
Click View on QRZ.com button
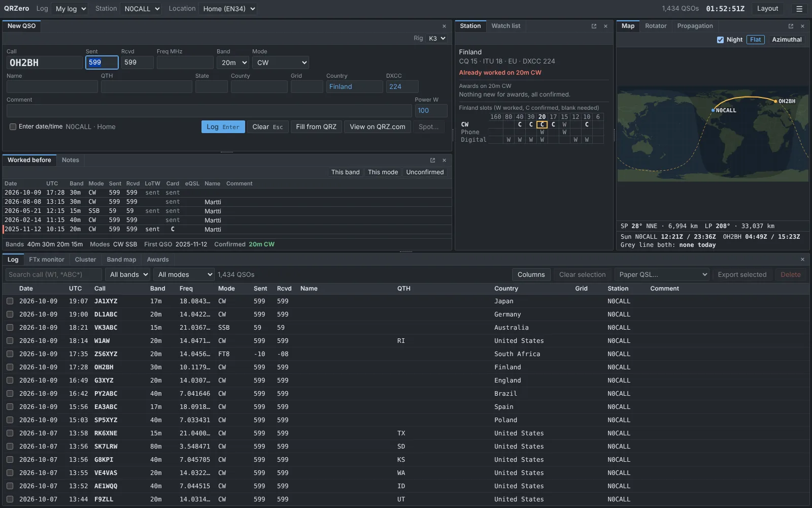coord(378,126)
